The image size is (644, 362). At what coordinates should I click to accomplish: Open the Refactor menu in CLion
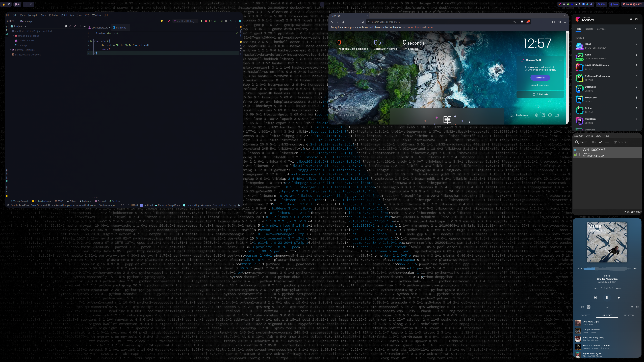point(54,15)
